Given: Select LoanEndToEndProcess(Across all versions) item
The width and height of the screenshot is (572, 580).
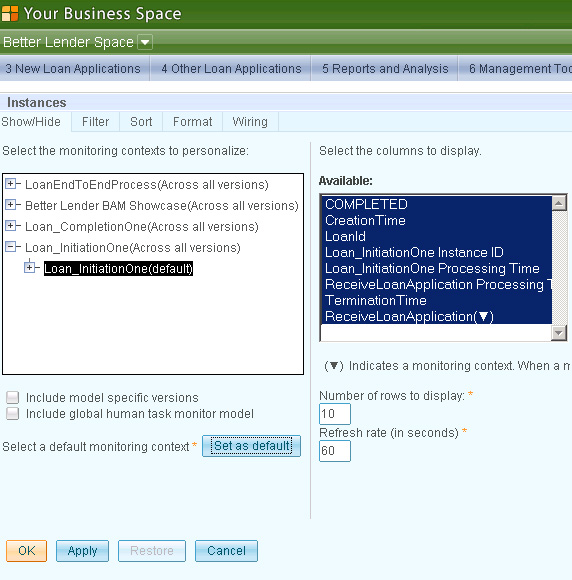Looking at the screenshot, I should pos(147,185).
